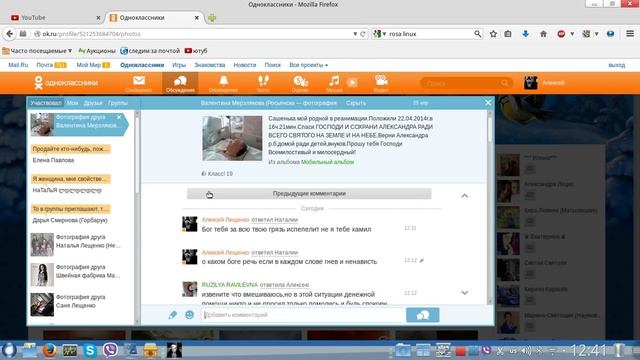This screenshot has height=360, width=640.
Task: Open the Firefox downloads arrow icon
Action: point(525,34)
